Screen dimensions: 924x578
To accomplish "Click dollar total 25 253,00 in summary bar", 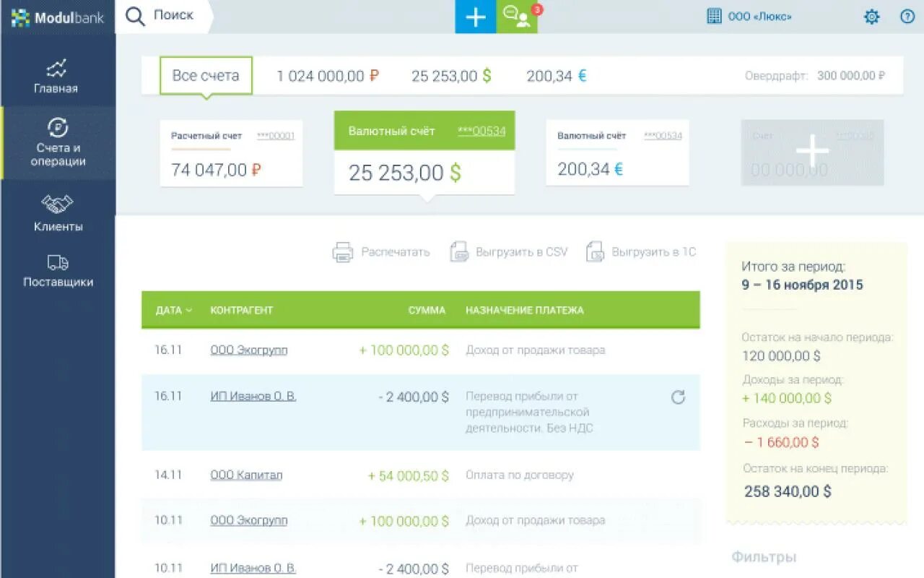I will pyautogui.click(x=451, y=76).
